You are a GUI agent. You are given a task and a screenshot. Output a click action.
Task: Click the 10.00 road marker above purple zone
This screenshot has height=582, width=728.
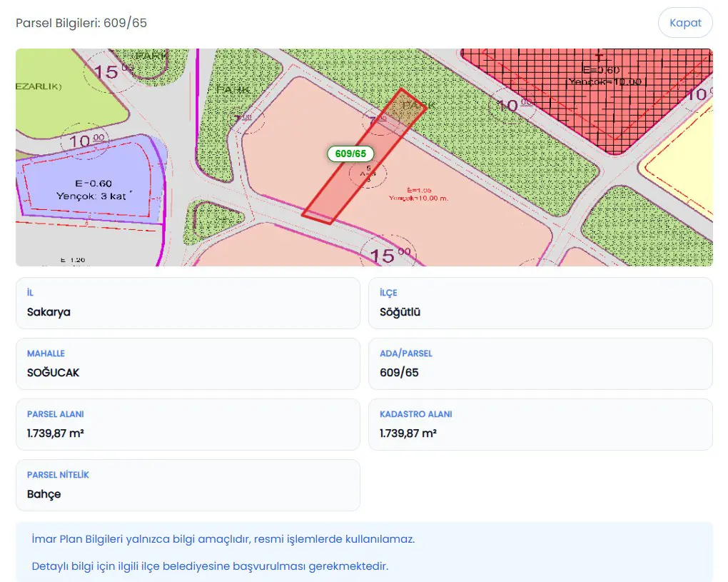[x=86, y=141]
